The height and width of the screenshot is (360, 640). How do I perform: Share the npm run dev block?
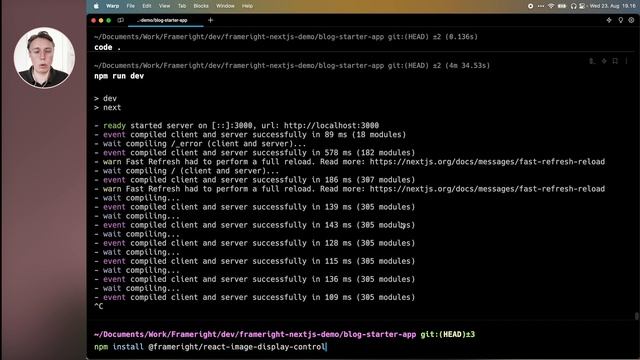tap(592, 61)
